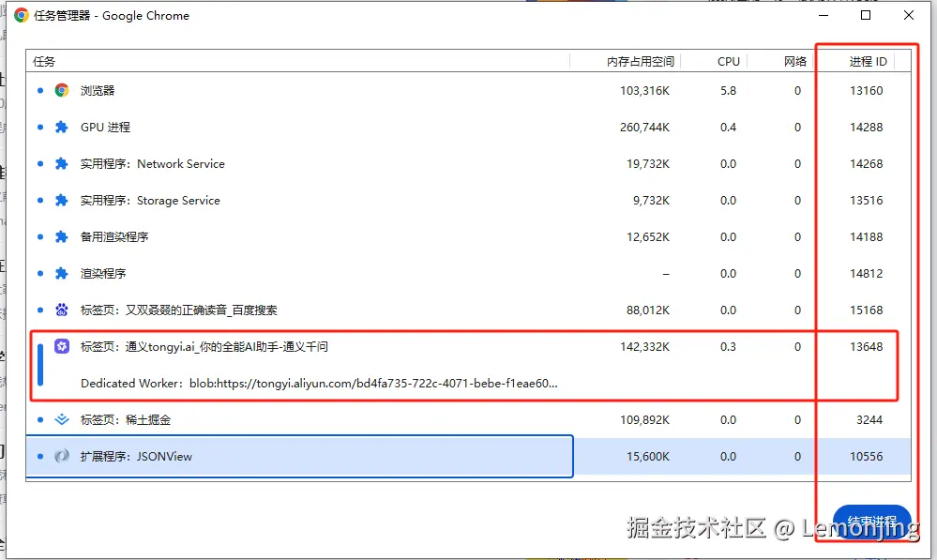Image resolution: width=937 pixels, height=560 pixels.
Task: Click process ID 14268
Action: (866, 163)
